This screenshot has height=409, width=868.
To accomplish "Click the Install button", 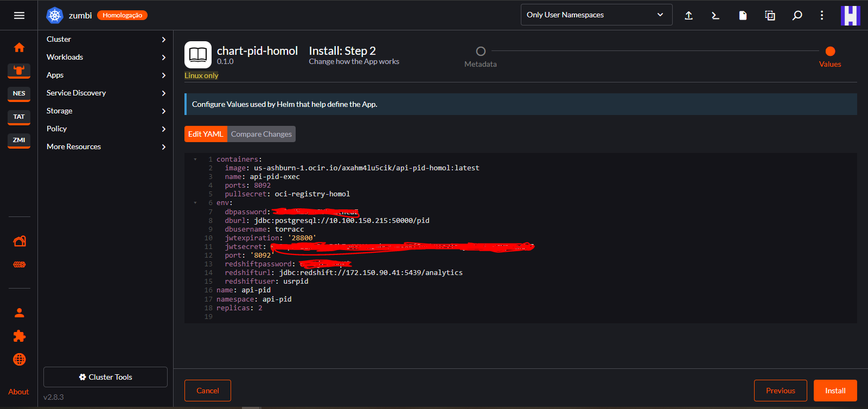I will 835,391.
